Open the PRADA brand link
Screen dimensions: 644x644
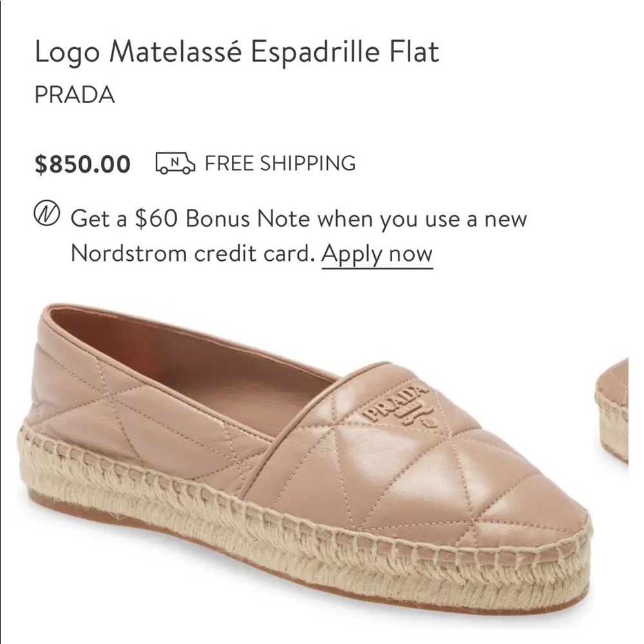tap(75, 94)
